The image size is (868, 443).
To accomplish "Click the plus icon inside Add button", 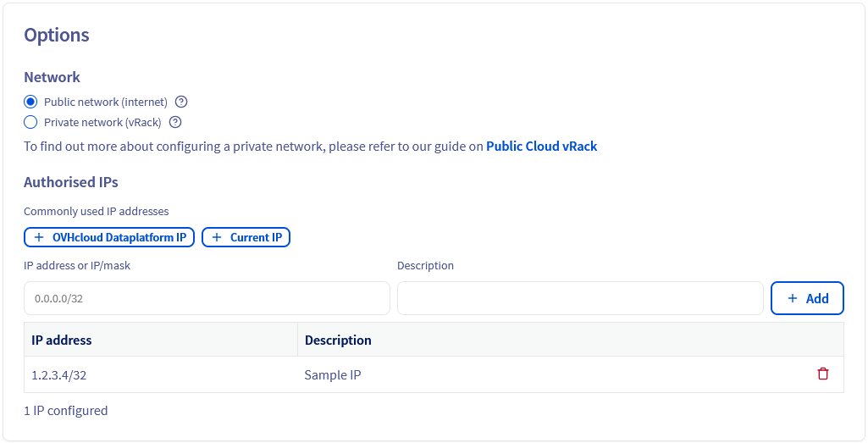I will pos(793,298).
